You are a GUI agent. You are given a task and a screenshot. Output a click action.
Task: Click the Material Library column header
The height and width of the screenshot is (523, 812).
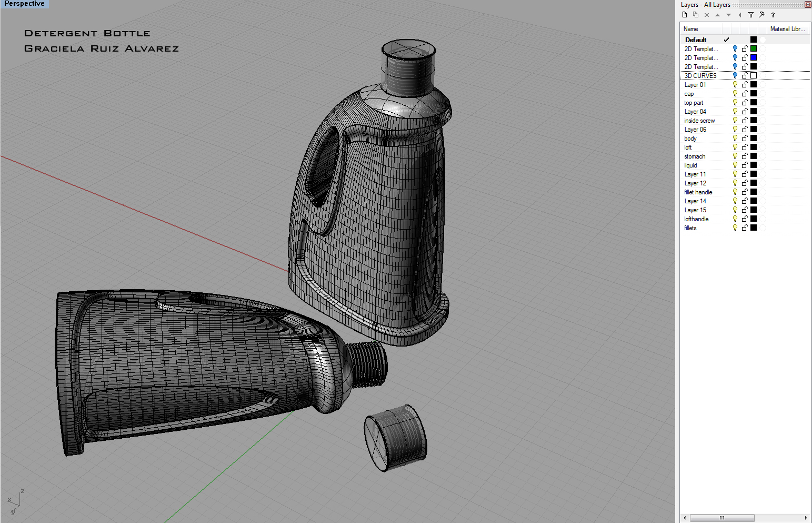coord(787,29)
